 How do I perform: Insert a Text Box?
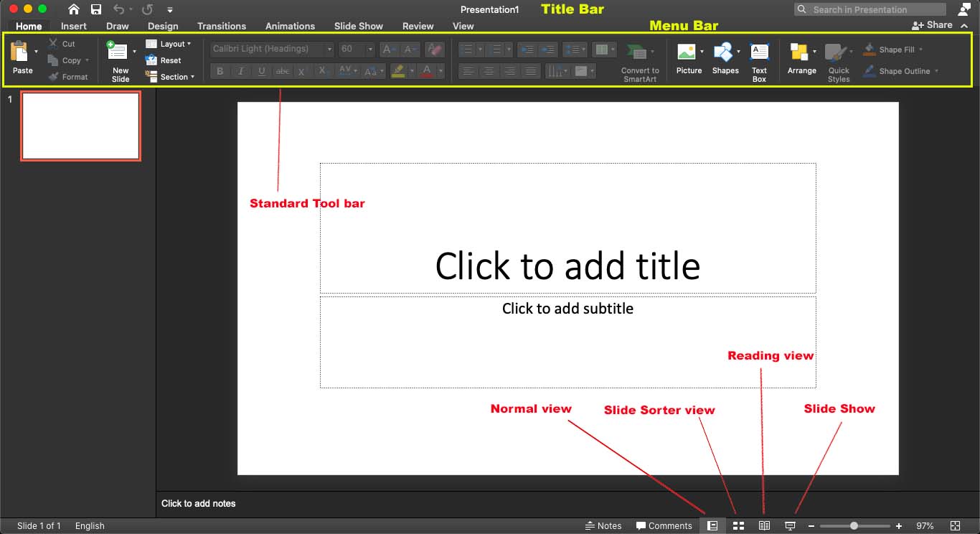click(x=759, y=53)
